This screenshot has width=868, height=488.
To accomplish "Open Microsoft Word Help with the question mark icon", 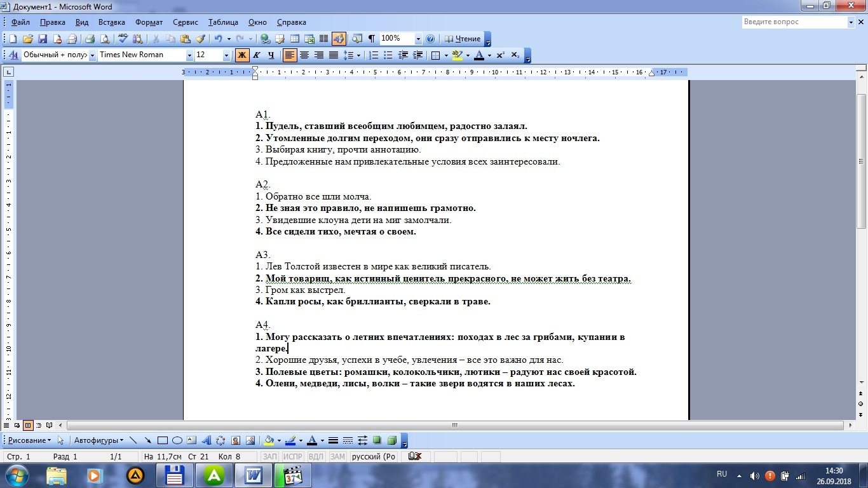I will pyautogui.click(x=430, y=39).
